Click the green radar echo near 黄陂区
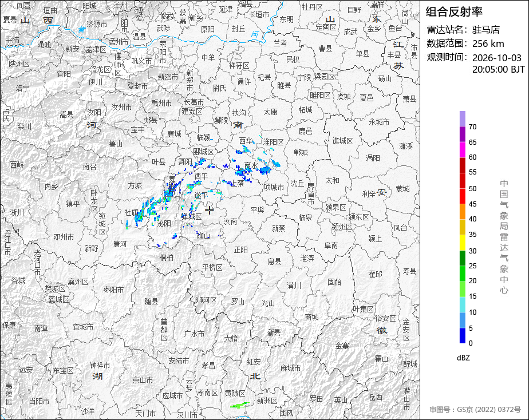The height and width of the screenshot is (420, 529). tap(240, 405)
